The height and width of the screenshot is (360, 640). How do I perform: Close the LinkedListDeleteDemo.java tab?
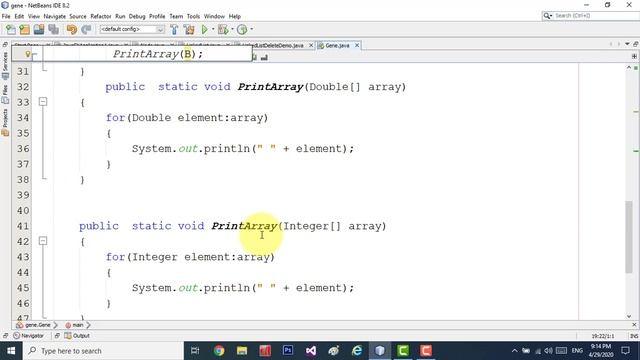(x=311, y=45)
